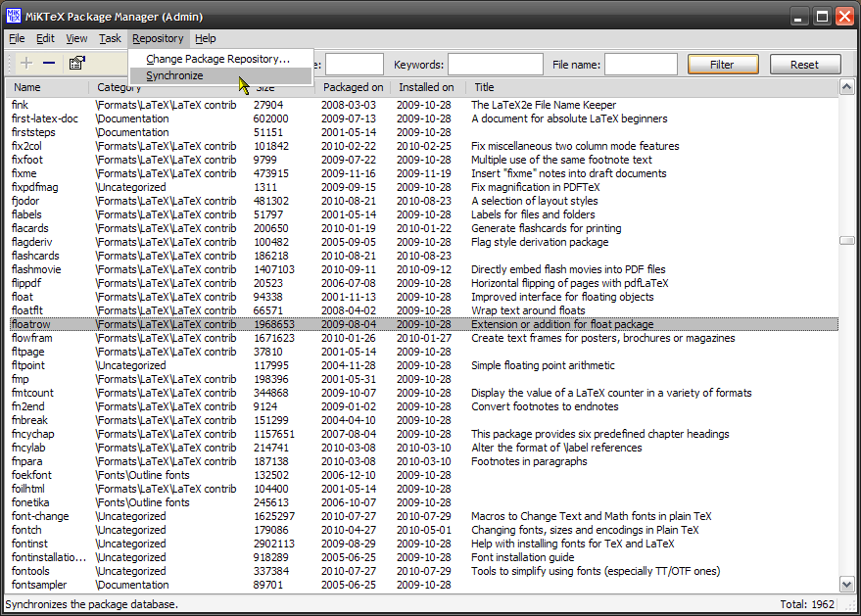The width and height of the screenshot is (861, 616).
Task: Sort by the Installed on column header
Action: (x=427, y=87)
